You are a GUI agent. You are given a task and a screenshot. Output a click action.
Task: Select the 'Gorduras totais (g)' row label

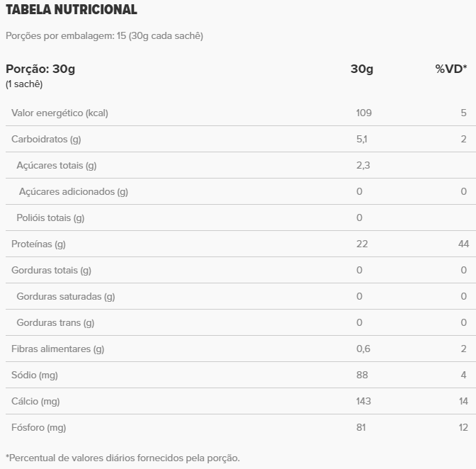(x=51, y=270)
